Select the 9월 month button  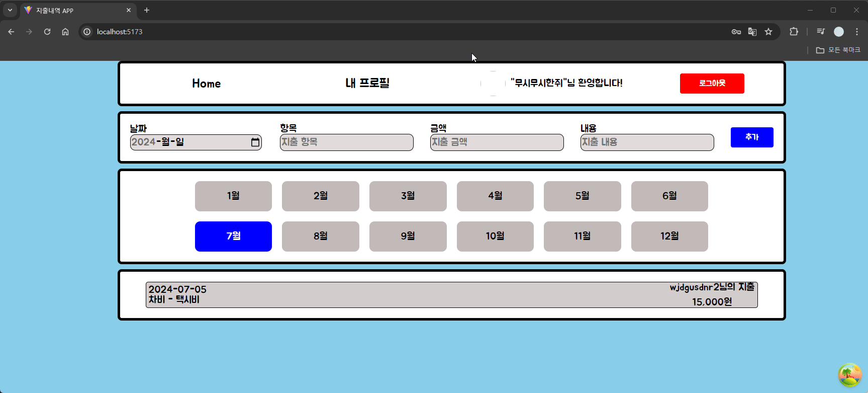click(x=408, y=237)
